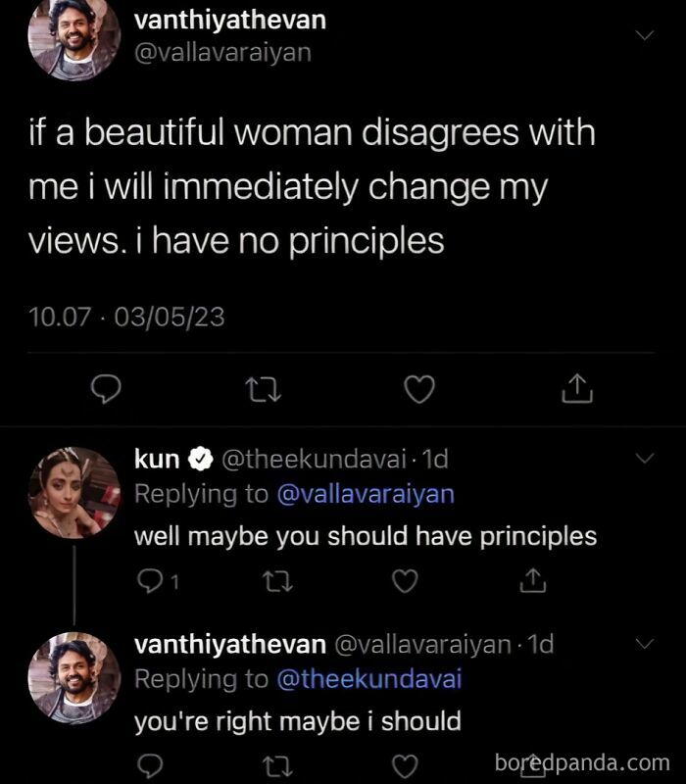Like the main tweet using the heart icon
Image resolution: width=686 pixels, height=784 pixels.
click(419, 389)
